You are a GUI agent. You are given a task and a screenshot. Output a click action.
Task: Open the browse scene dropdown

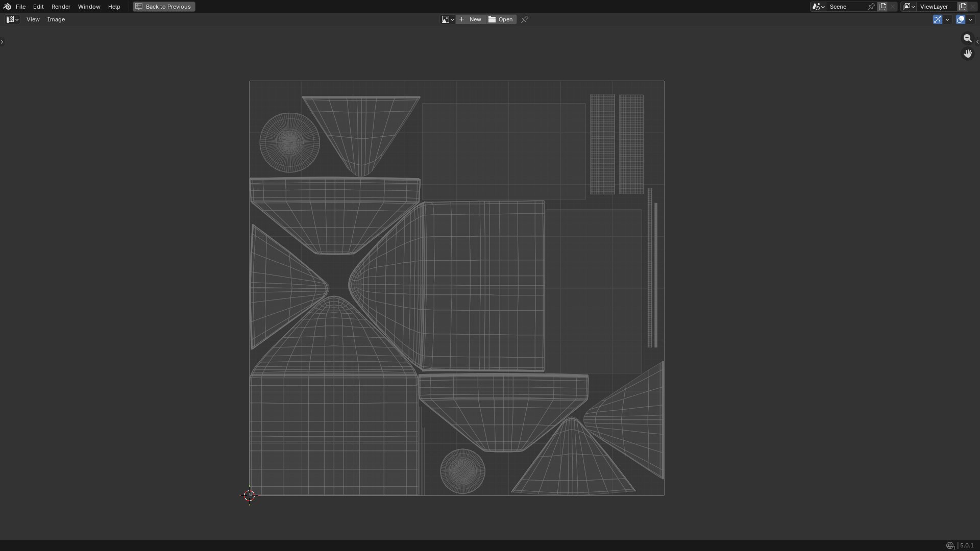(818, 7)
